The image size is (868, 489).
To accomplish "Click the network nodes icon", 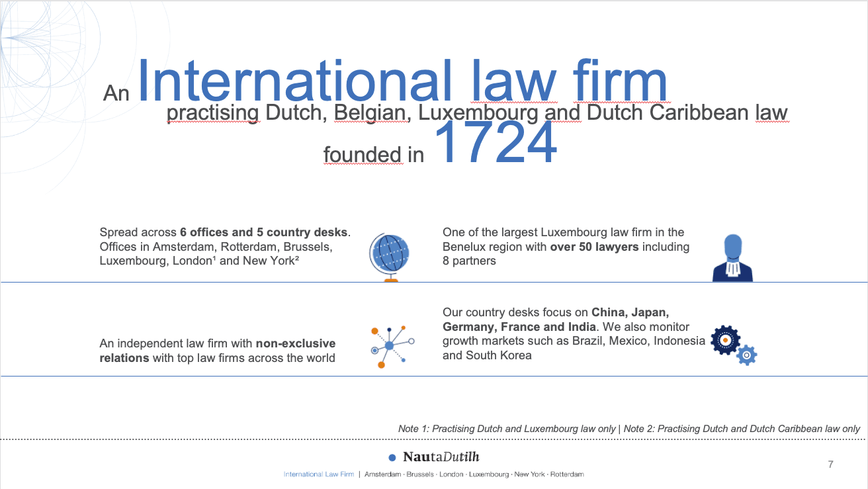I will point(392,345).
